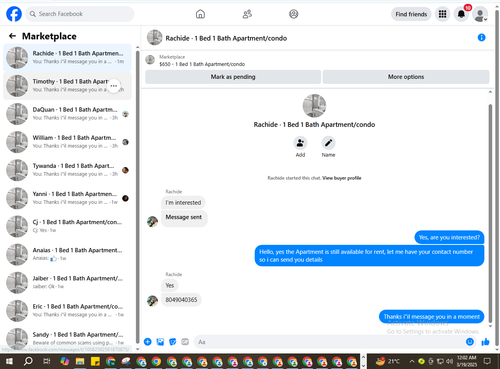This screenshot has width=500, height=369.
Task: Open Cj conversation in list
Action: (x=67, y=226)
